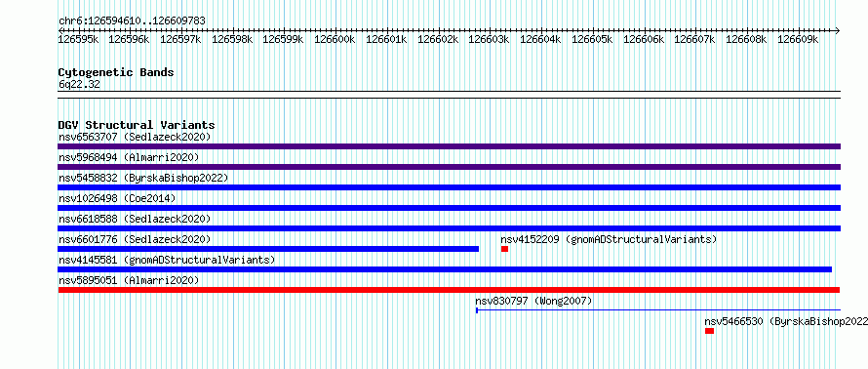
Task: Click the small red block for nsv4152209
Action: [504, 249]
